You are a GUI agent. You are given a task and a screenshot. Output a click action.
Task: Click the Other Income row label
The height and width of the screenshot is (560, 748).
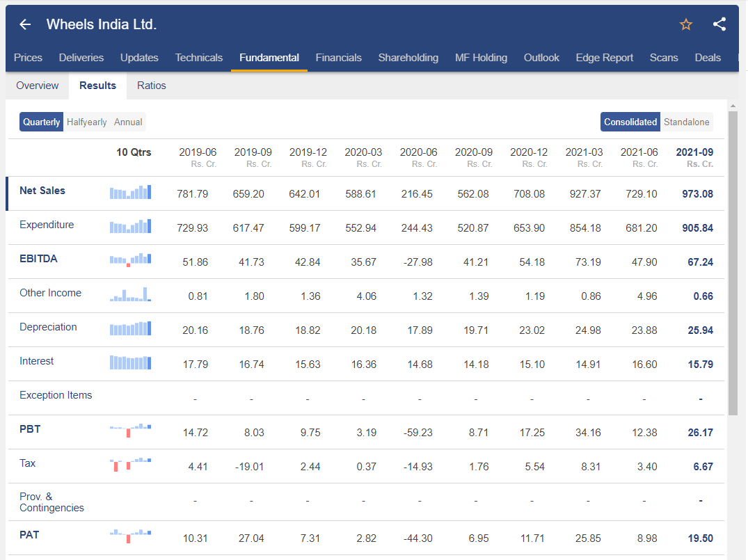tap(51, 293)
